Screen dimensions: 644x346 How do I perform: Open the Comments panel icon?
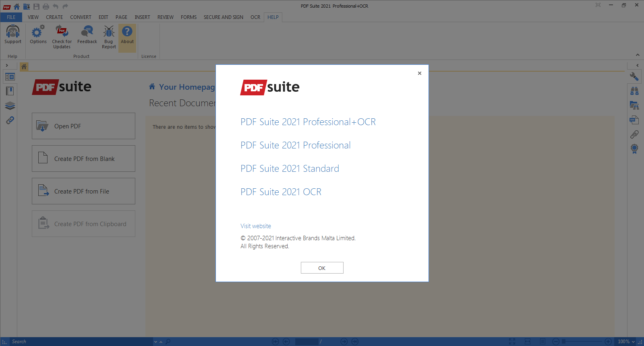click(x=634, y=120)
